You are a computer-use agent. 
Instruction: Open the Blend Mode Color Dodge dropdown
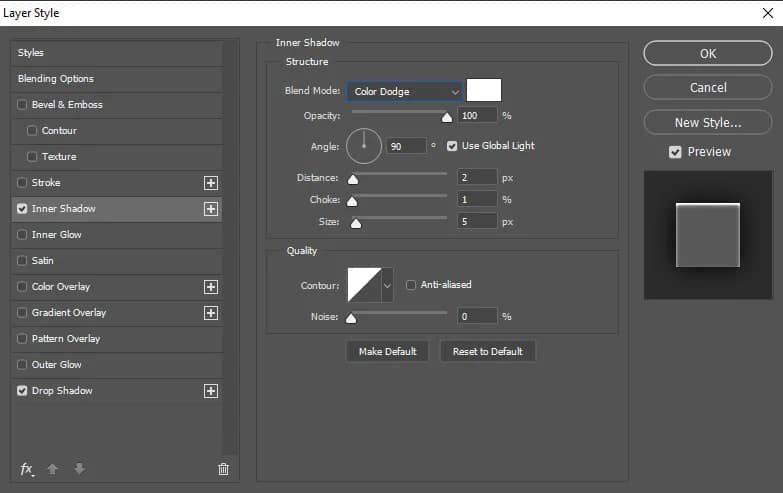pos(404,91)
